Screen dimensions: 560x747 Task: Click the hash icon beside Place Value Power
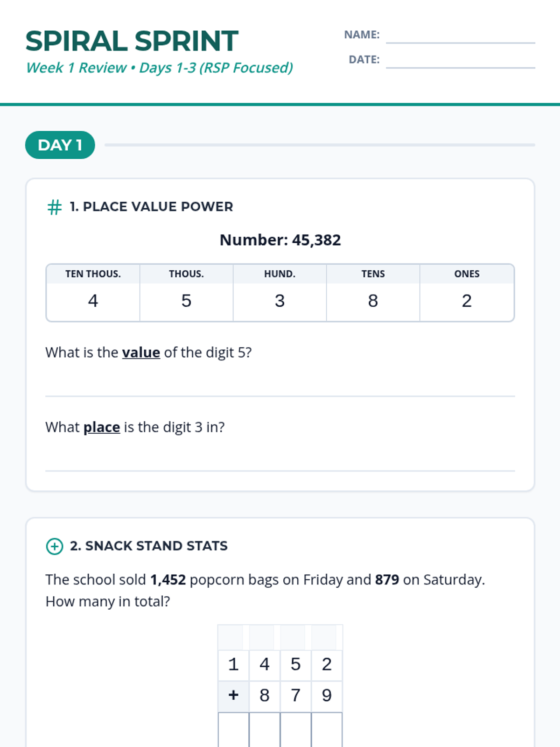[x=55, y=207]
